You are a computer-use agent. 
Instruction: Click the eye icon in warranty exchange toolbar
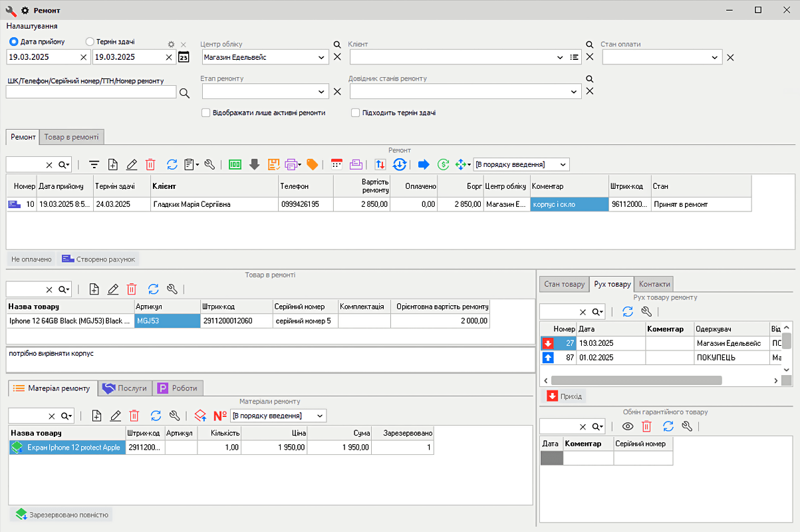click(x=627, y=426)
